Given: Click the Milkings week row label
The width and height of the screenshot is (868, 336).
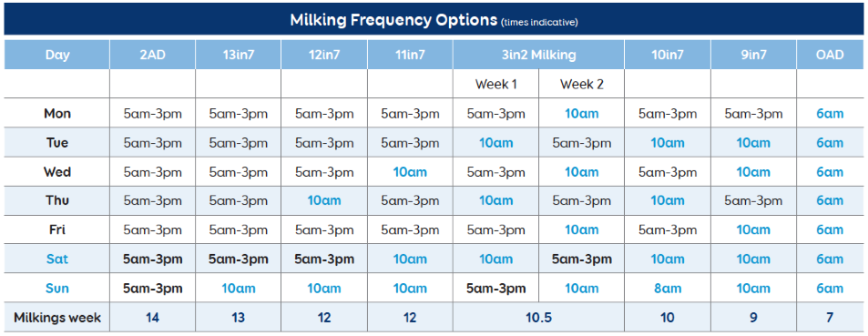Looking at the screenshot, I should [x=57, y=318].
